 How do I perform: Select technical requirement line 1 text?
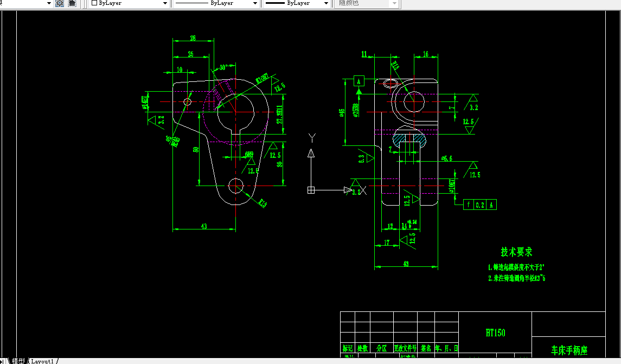click(x=516, y=267)
